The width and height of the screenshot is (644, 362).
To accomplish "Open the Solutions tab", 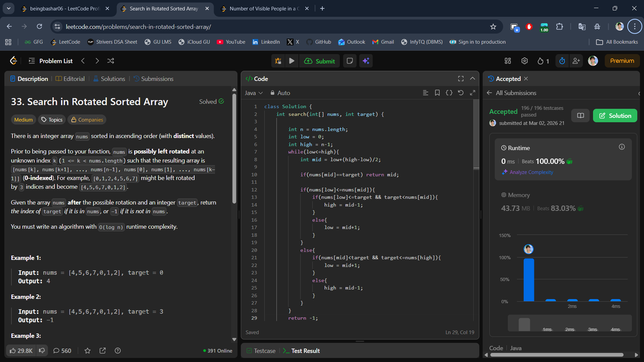I will [109, 78].
